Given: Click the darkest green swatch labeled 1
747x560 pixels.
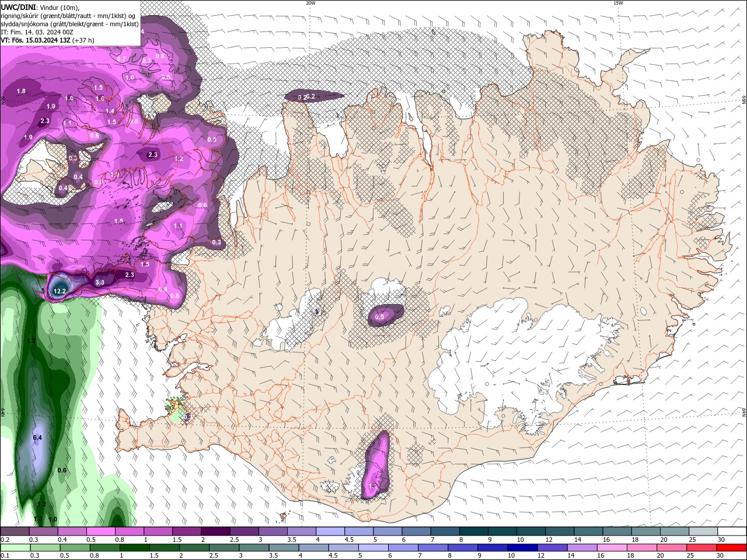Looking at the screenshot, I should (135, 547).
